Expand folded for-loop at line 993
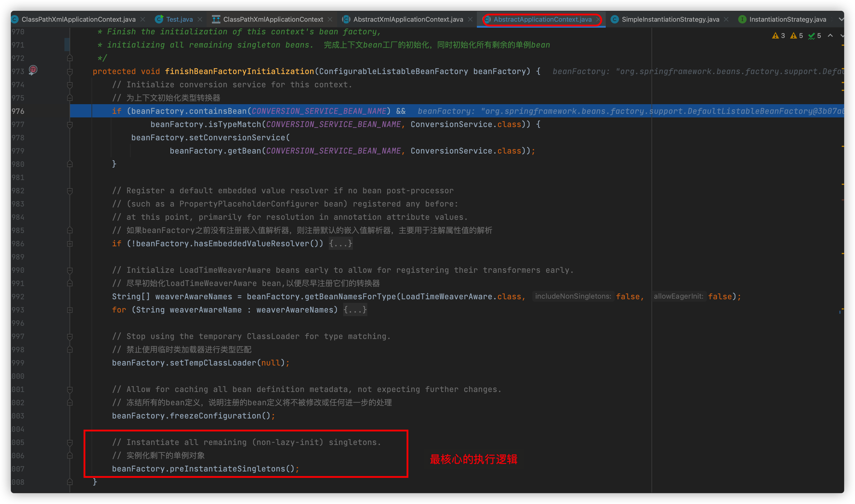Screen dimensions: 855x504 pyautogui.click(x=70, y=310)
